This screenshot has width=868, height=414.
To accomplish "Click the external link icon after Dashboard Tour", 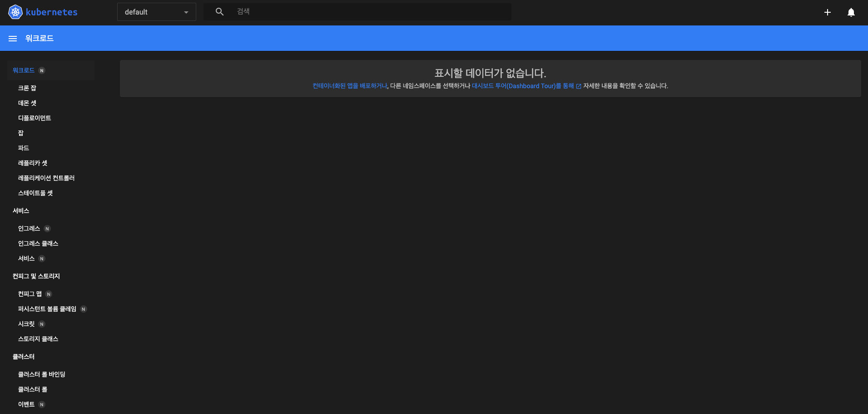I will (x=579, y=86).
